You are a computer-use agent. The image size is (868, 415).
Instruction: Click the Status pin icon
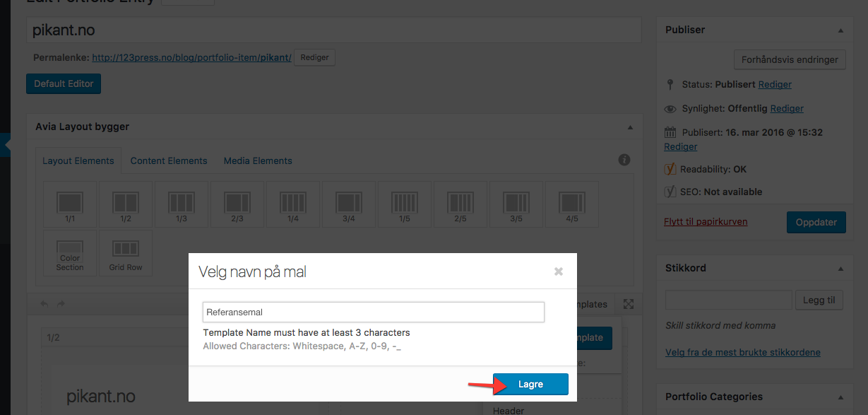coord(670,85)
